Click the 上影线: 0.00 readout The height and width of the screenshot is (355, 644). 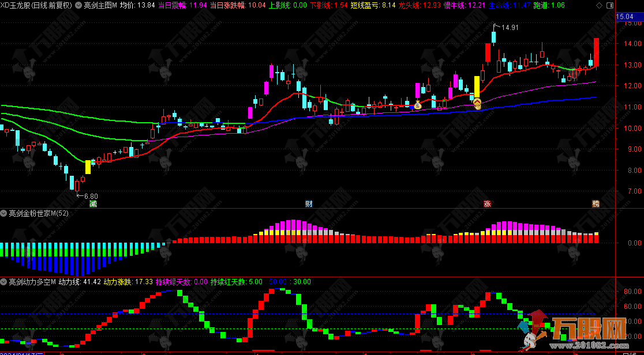[288, 5]
